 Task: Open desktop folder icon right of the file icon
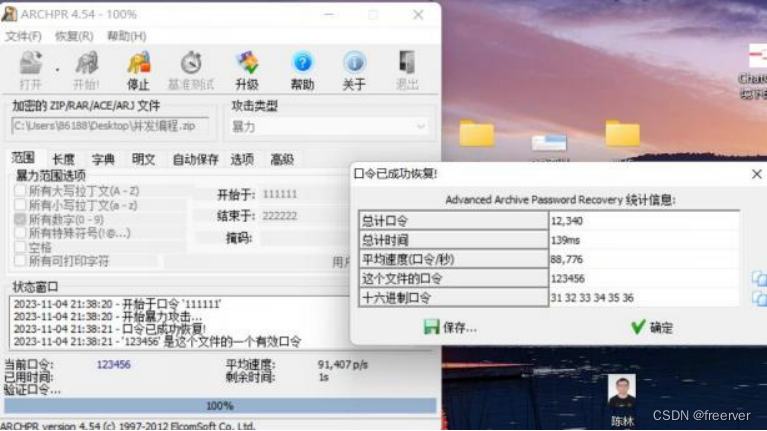pyautogui.click(x=622, y=133)
